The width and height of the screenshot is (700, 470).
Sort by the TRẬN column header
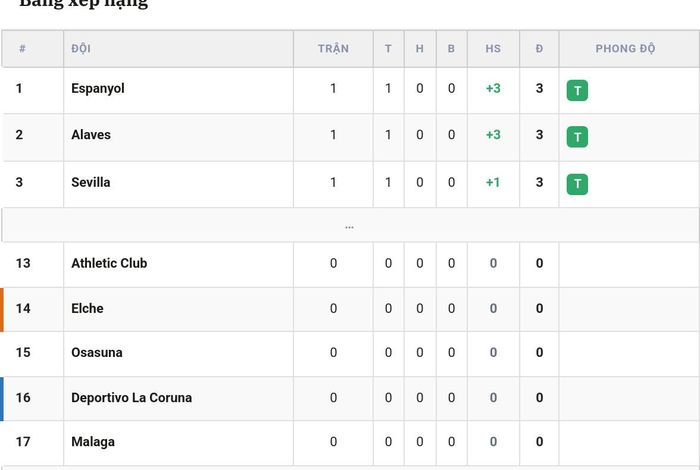(333, 49)
